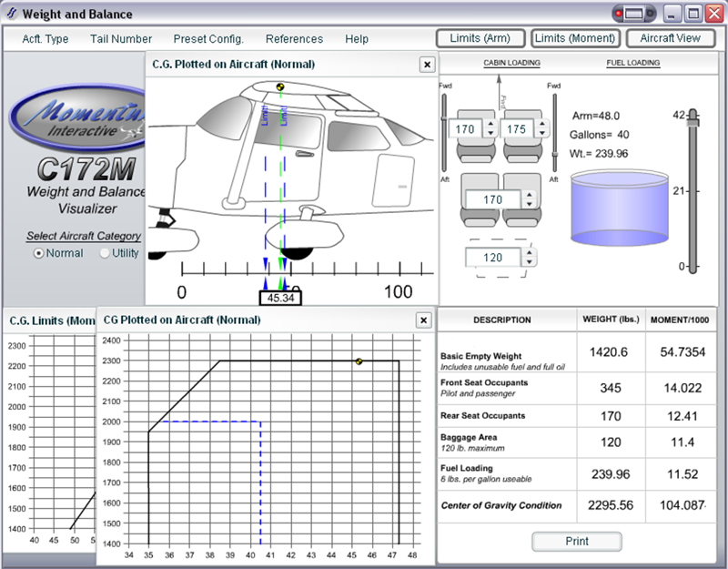Screen dimensions: 728x569
Task: Open the Help menu
Action: (357, 39)
